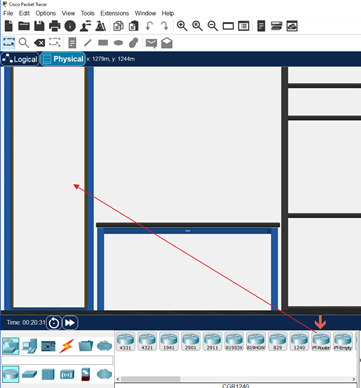Viewport: 361px width, 388px height.
Task: Click the device list horizontal scrollbar
Action: coord(236,379)
